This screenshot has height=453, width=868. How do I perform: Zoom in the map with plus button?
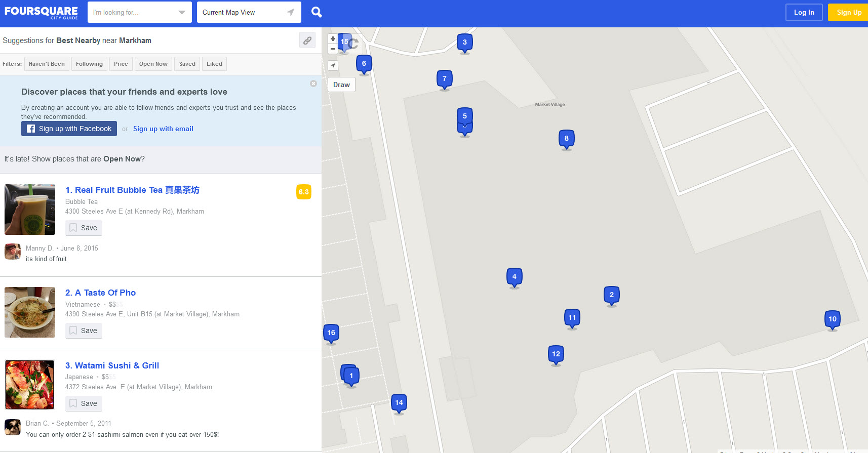coord(333,39)
